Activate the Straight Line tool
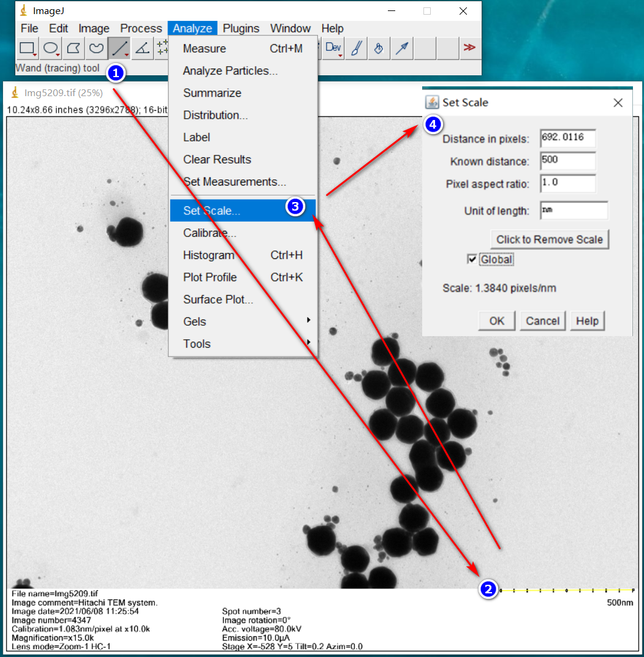 (119, 48)
